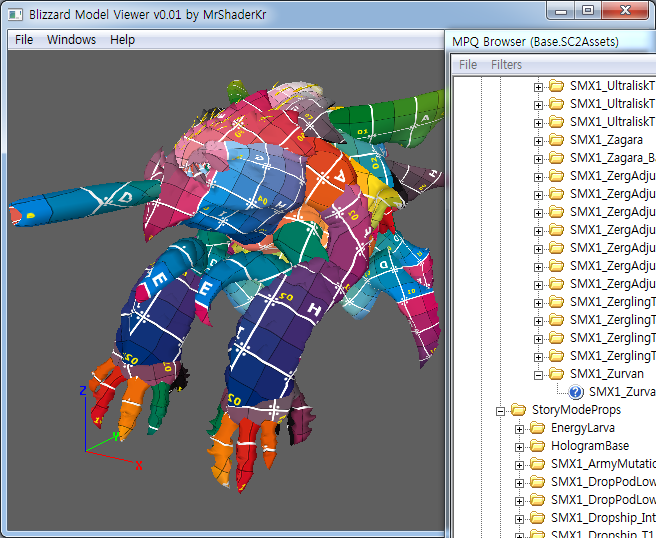Close the Blizzard Model Viewer window

click(x=625, y=10)
